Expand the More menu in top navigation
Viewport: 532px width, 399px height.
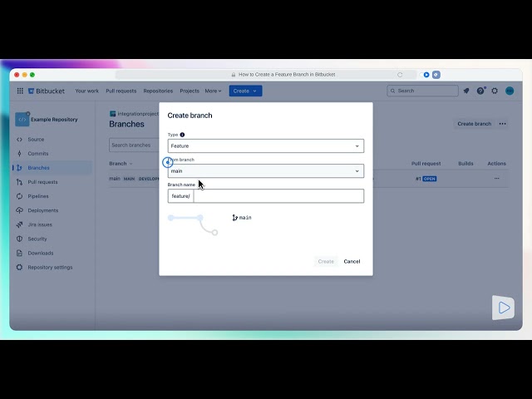(x=213, y=91)
